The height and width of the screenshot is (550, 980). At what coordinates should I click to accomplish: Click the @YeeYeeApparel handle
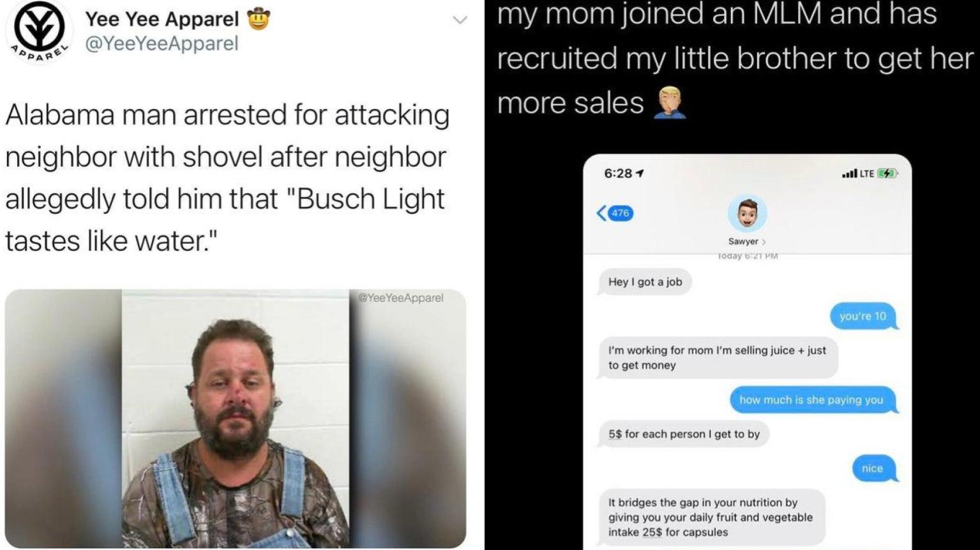point(162,44)
